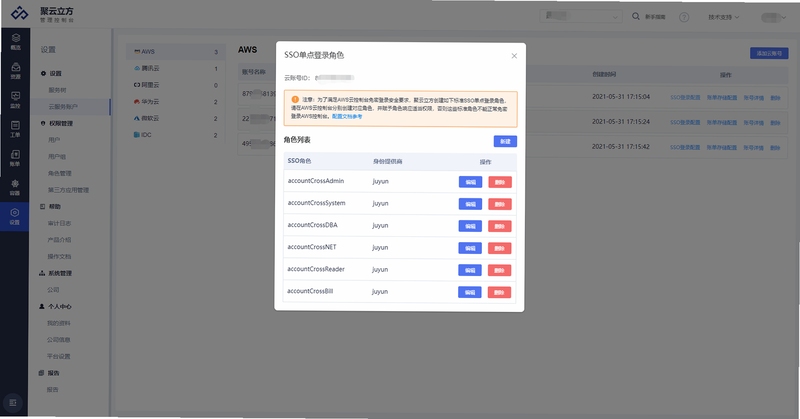Image resolution: width=800 pixels, height=419 pixels.
Task: Open 账单存储配置 for 17:15:24 account
Action: point(721,122)
